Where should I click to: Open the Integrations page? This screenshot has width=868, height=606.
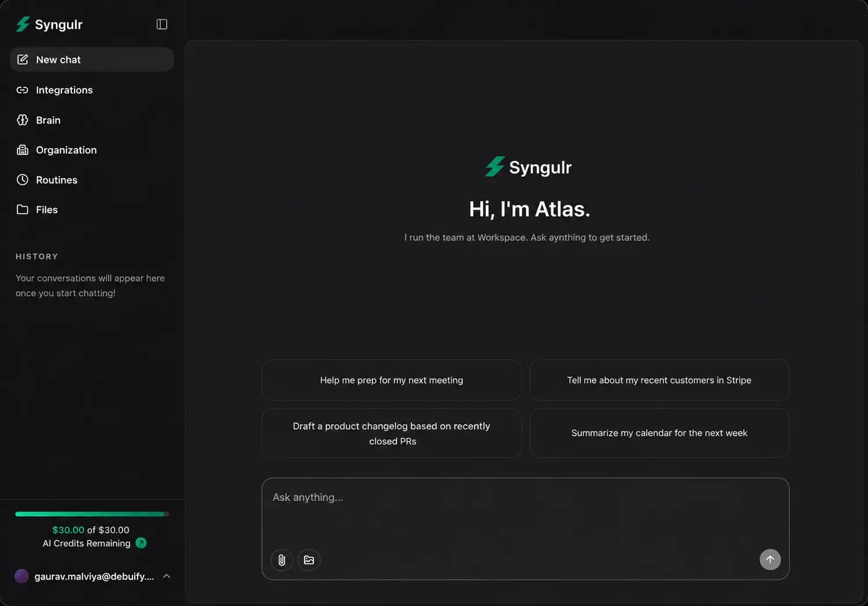pos(92,90)
